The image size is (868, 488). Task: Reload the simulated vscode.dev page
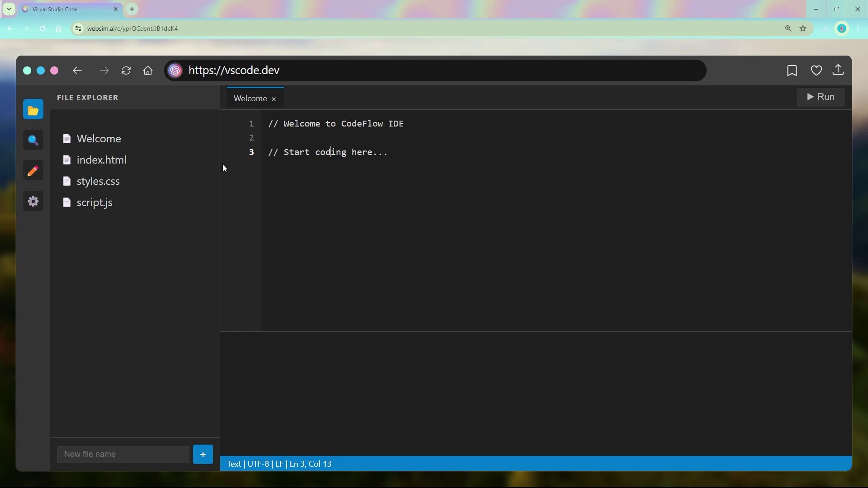[126, 70]
